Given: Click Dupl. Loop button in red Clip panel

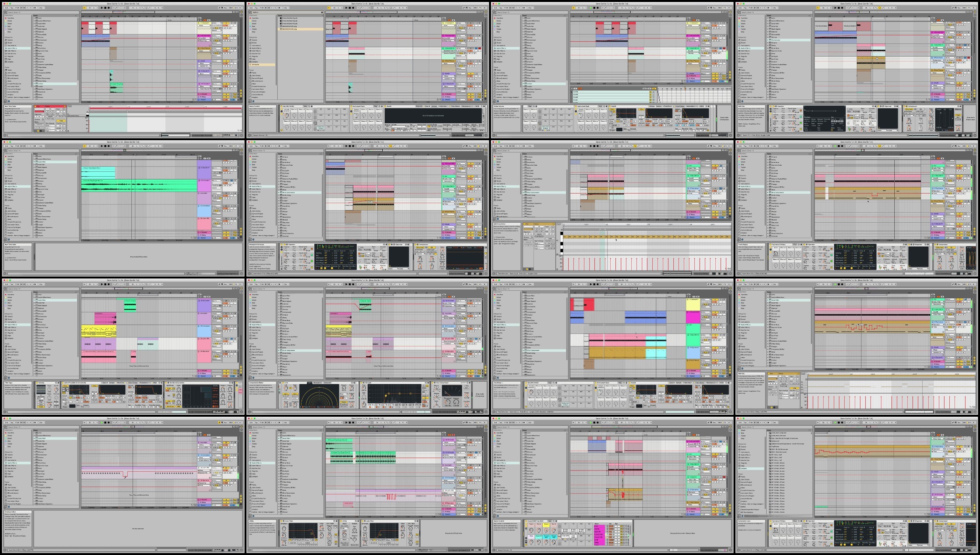Looking at the screenshot, I should click(50, 119).
